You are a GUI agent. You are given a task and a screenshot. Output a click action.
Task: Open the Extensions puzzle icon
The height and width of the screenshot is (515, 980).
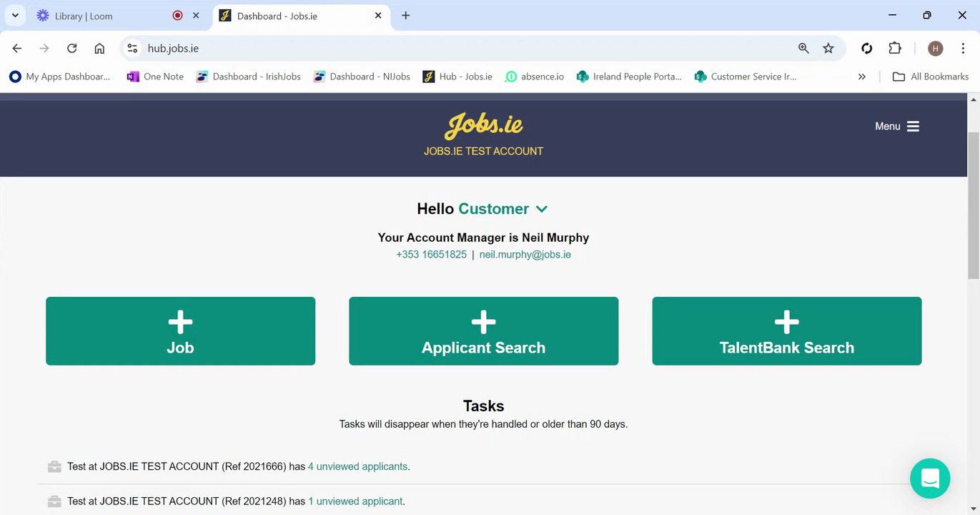point(895,48)
